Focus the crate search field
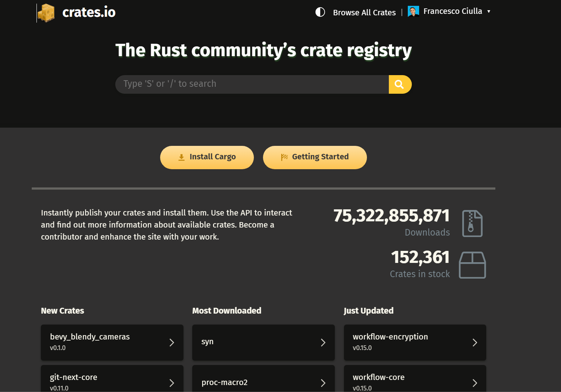The width and height of the screenshot is (561, 392). coord(252,84)
